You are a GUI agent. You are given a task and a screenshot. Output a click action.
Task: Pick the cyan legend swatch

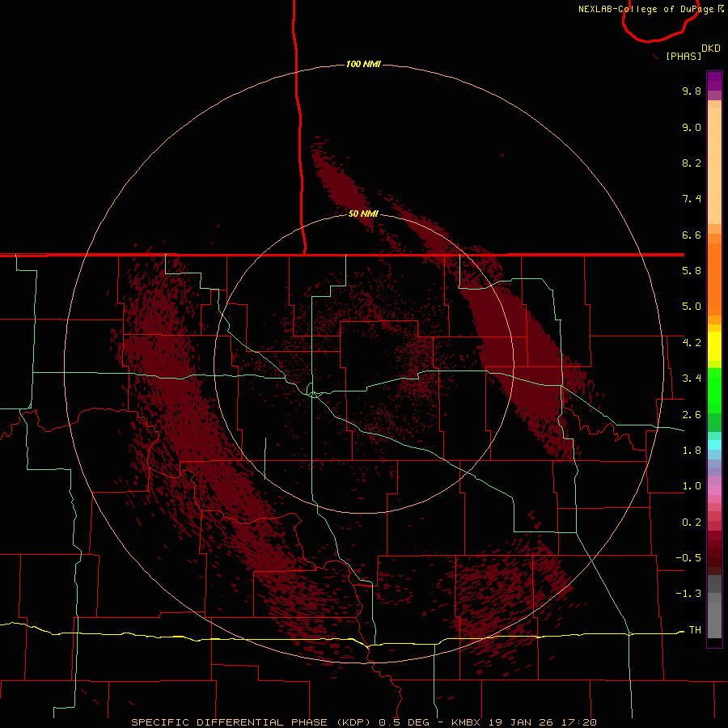point(714,444)
